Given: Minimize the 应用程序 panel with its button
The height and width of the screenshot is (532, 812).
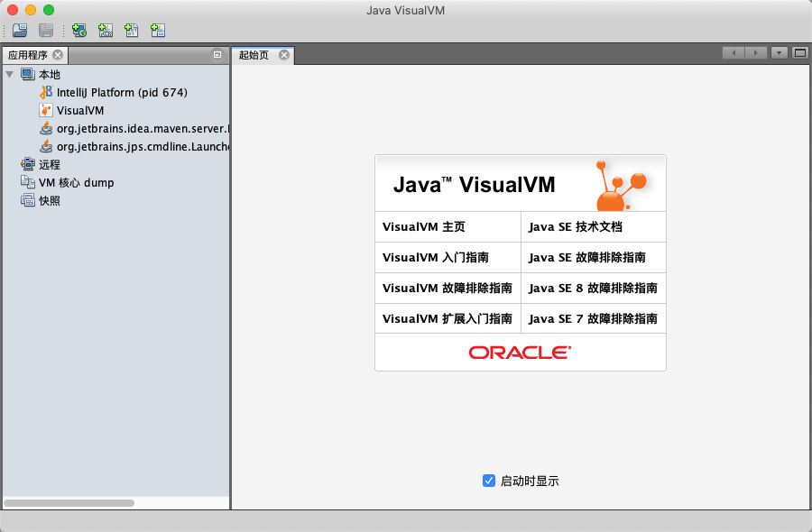Looking at the screenshot, I should (217, 54).
